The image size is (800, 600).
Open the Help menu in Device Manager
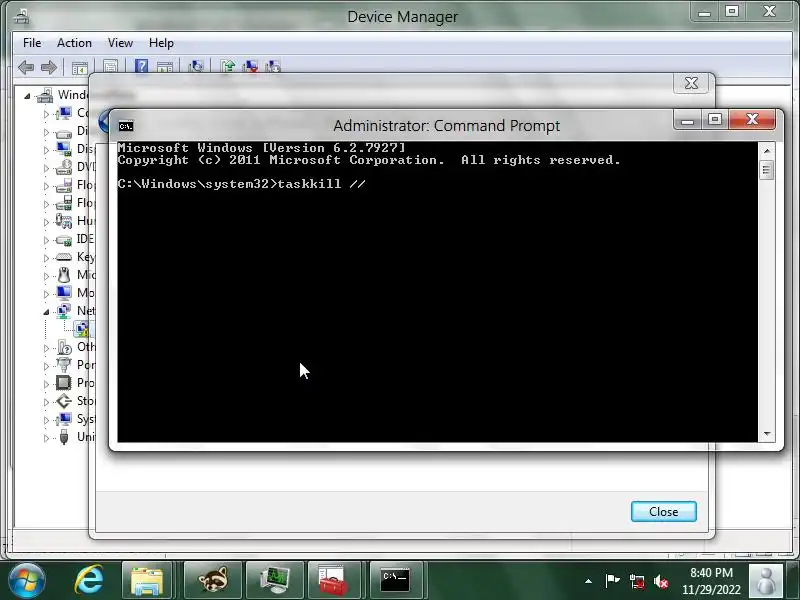click(161, 43)
